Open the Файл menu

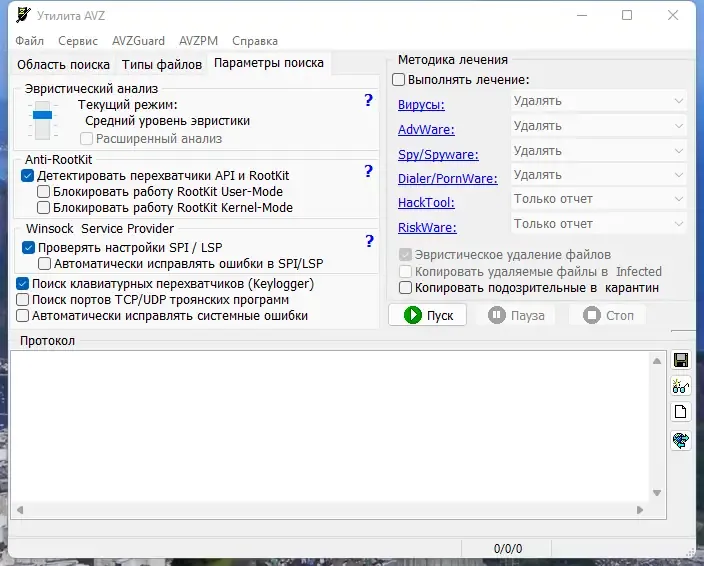(30, 41)
